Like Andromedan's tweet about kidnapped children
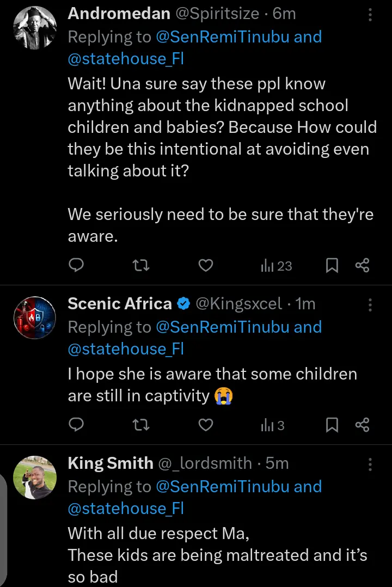The height and width of the screenshot is (587, 392). pos(206,265)
